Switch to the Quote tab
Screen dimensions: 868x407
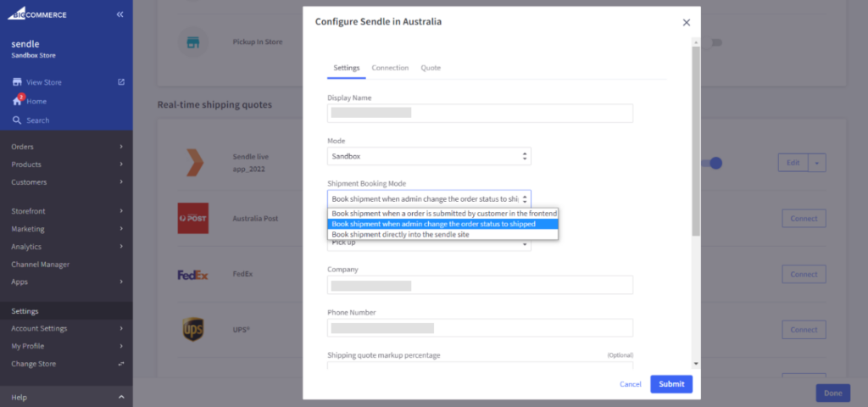[x=431, y=68]
